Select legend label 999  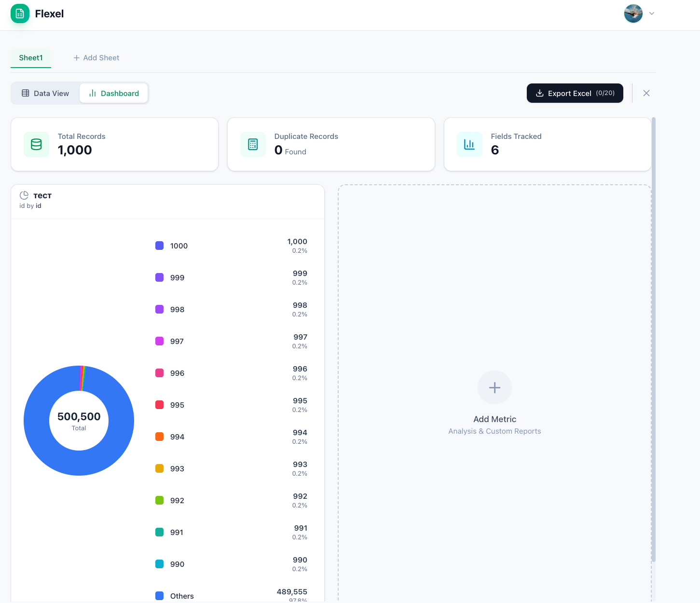click(177, 278)
